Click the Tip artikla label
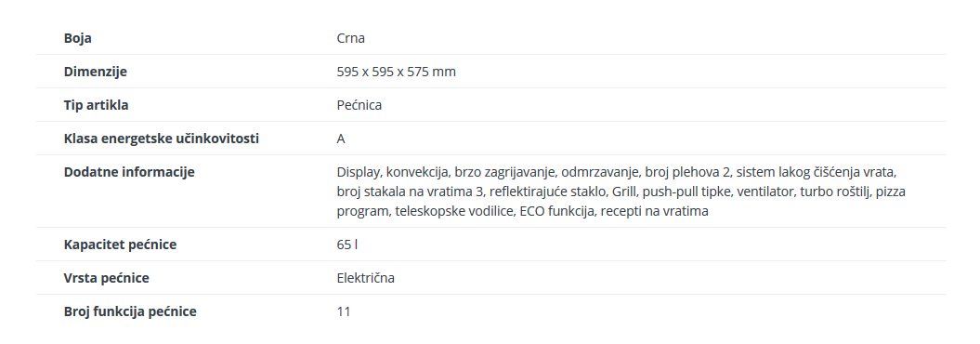The image size is (980, 344). pos(97,105)
